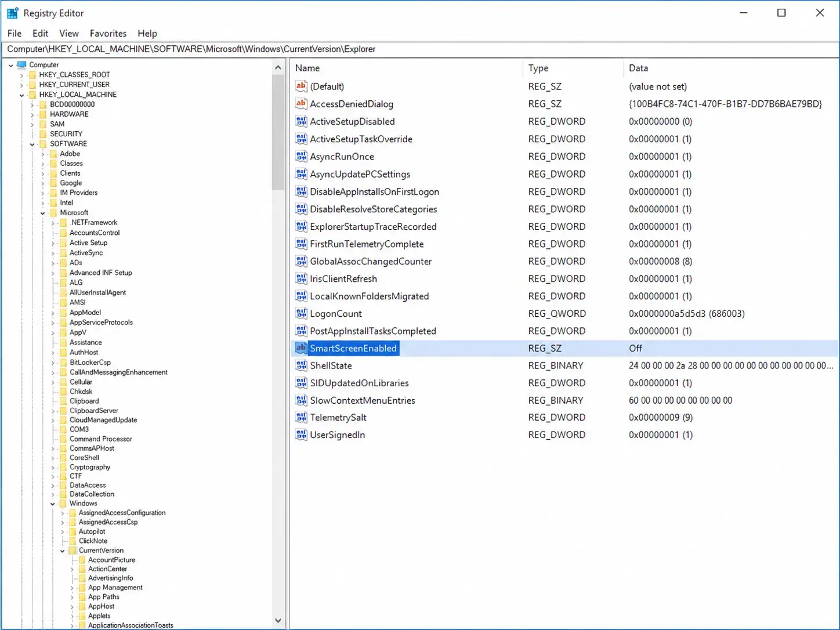Open the Favorites menu

click(x=108, y=34)
